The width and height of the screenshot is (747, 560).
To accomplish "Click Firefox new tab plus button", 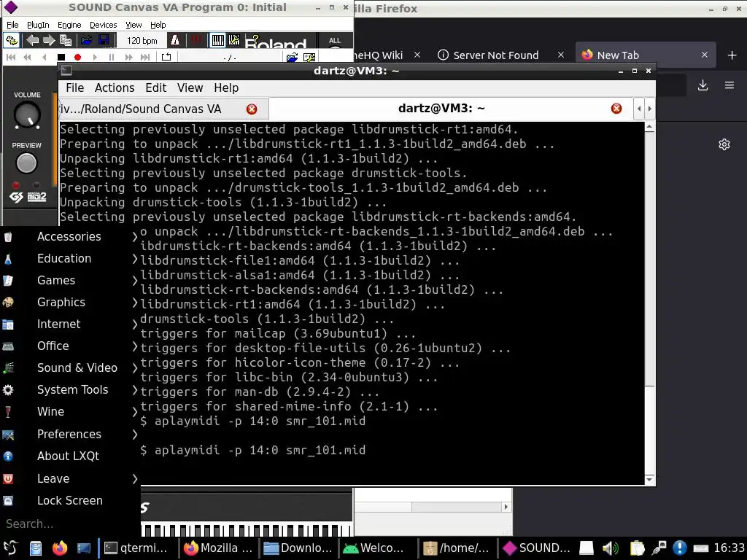I will tap(732, 55).
